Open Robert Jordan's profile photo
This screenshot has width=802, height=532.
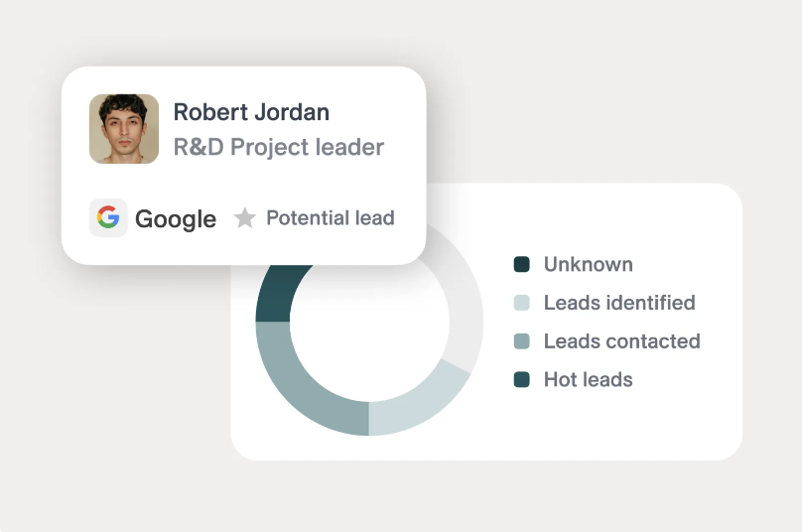pos(124,129)
